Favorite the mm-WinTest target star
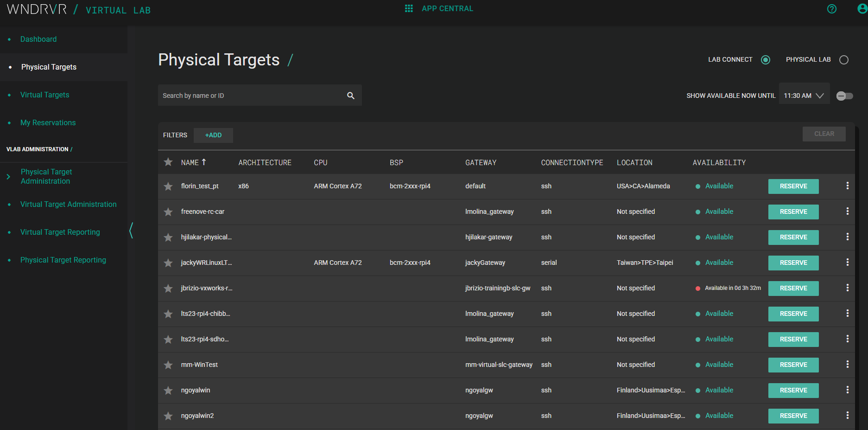This screenshot has height=430, width=868. click(168, 365)
